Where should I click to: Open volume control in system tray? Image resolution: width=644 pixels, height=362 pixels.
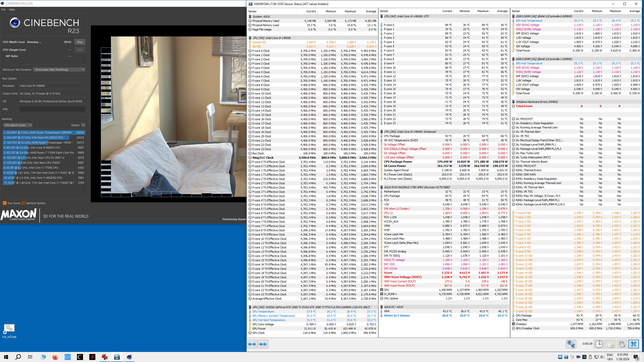pyautogui.click(x=602, y=357)
